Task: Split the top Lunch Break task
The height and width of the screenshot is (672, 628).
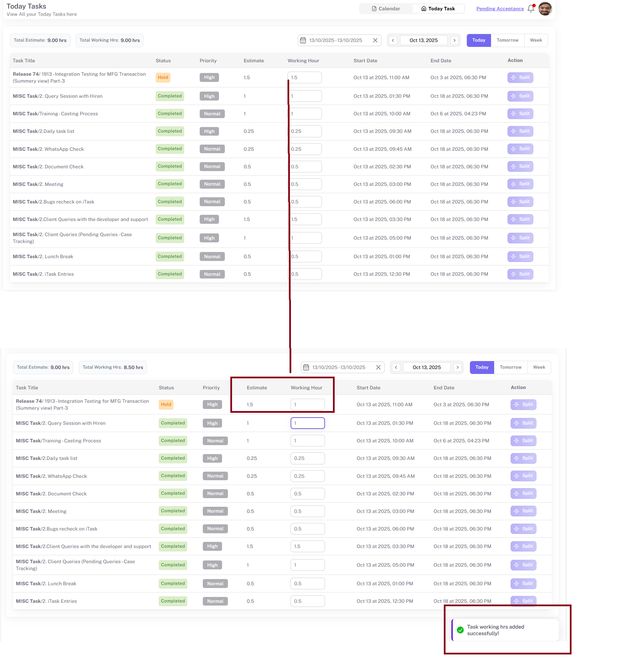Action: pos(520,256)
